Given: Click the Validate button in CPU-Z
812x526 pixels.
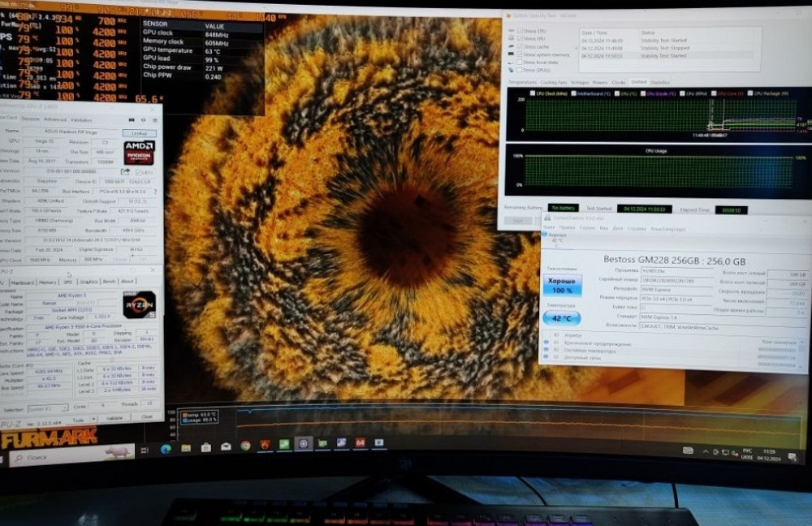Looking at the screenshot, I should pos(116,418).
